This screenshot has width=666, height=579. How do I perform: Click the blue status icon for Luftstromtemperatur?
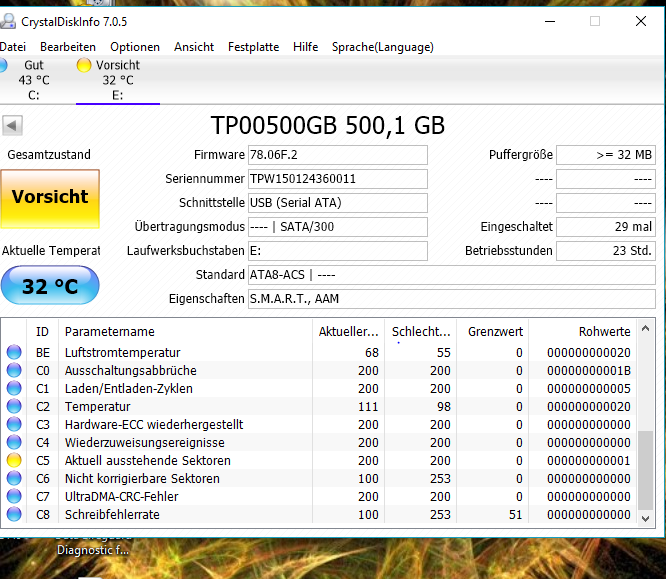tap(14, 352)
